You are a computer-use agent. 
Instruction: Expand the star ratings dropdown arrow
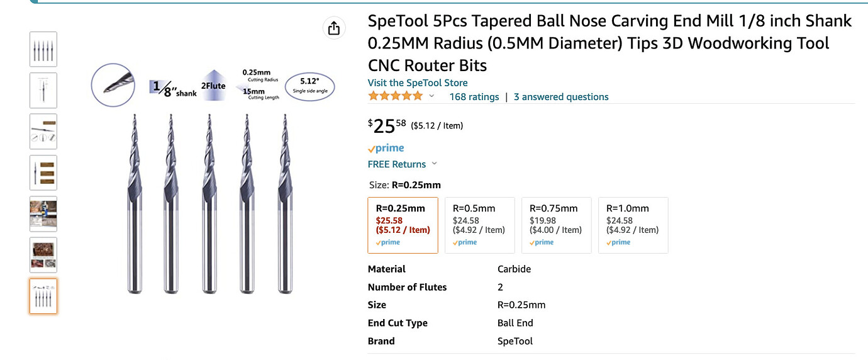tap(431, 96)
